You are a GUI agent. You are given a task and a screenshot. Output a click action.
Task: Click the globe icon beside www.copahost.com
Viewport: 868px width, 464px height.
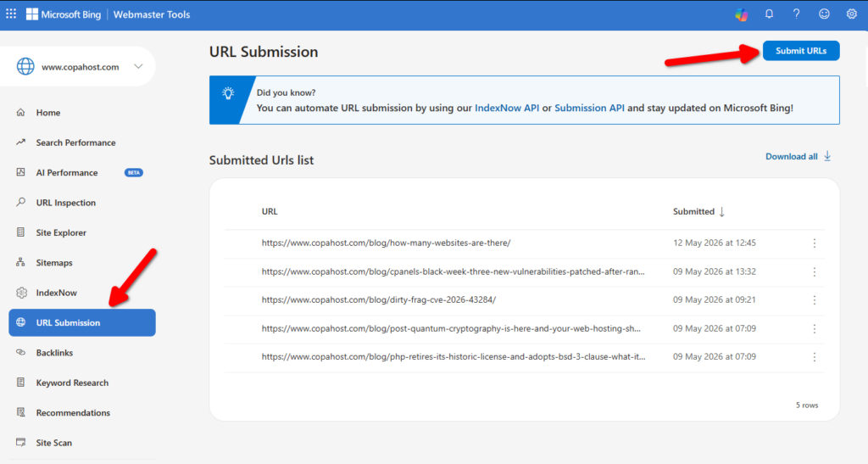click(x=25, y=66)
